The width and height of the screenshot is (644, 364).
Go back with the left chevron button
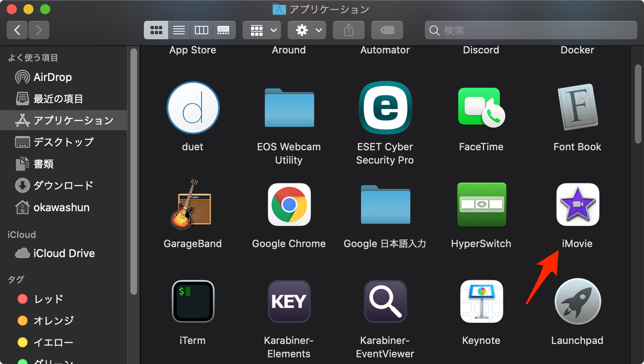pyautogui.click(x=17, y=30)
